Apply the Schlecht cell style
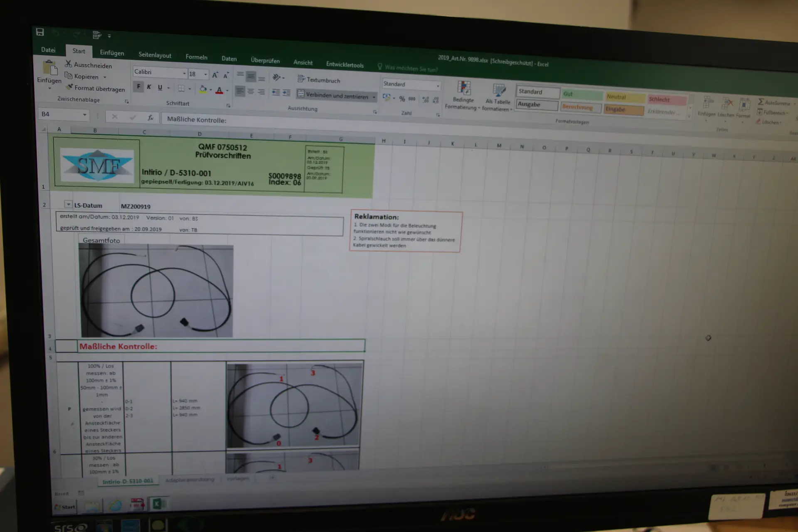 (667, 100)
